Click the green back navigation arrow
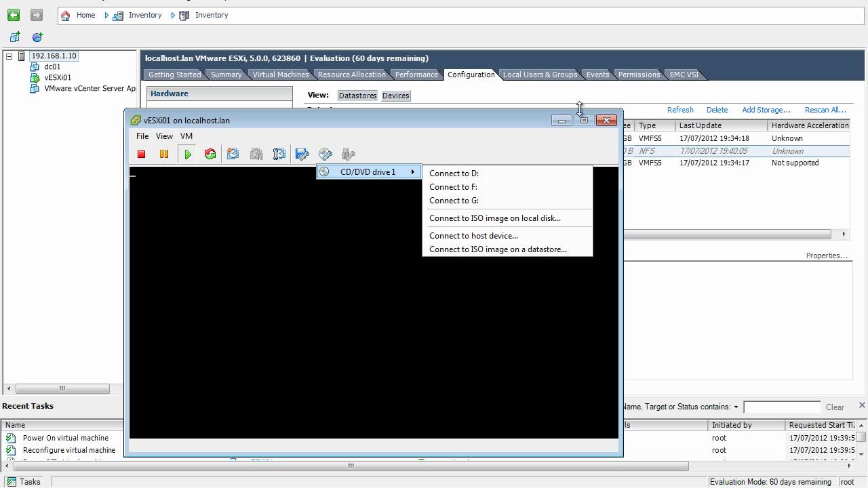Image resolution: width=868 pixels, height=488 pixels. tap(13, 15)
